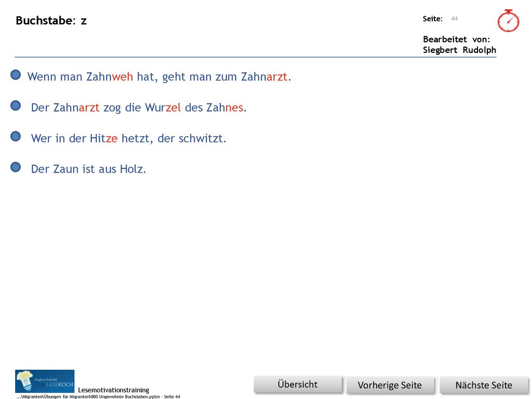Click the word 'Zahnarzt' ending first sentence
Image resolution: width=532 pixels, height=399 pixels.
tap(264, 77)
